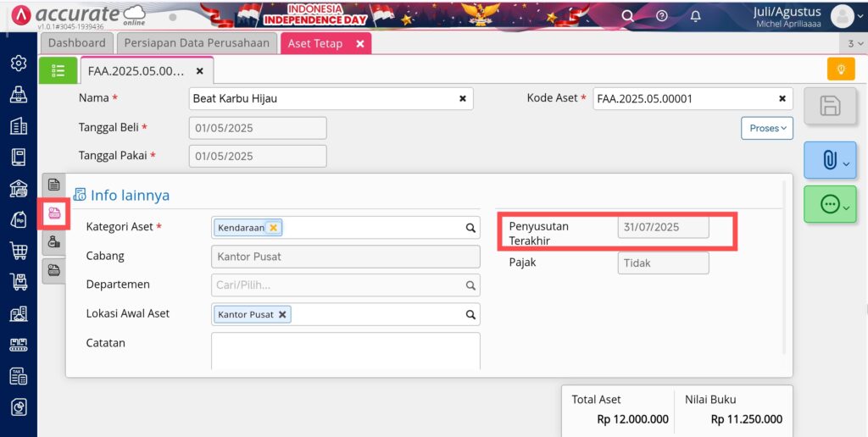Click the Departemen Cari/Pilih field
The image size is (868, 437).
point(346,285)
